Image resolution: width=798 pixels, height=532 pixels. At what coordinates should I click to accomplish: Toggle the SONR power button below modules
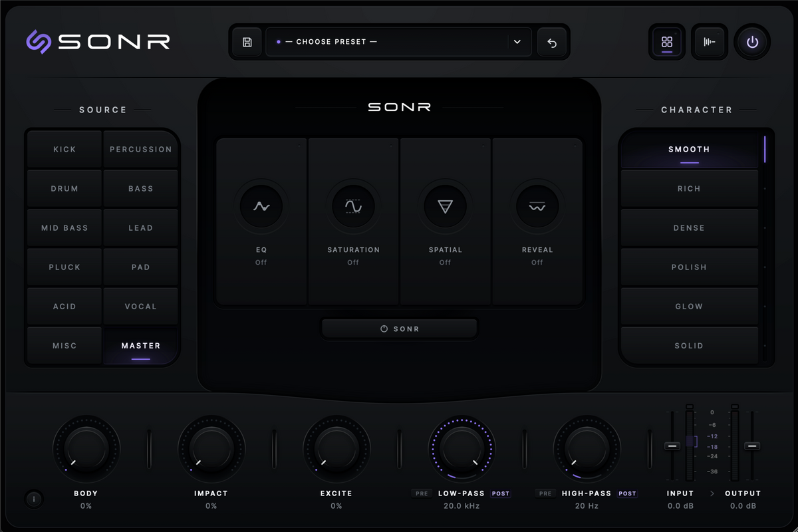tap(400, 329)
